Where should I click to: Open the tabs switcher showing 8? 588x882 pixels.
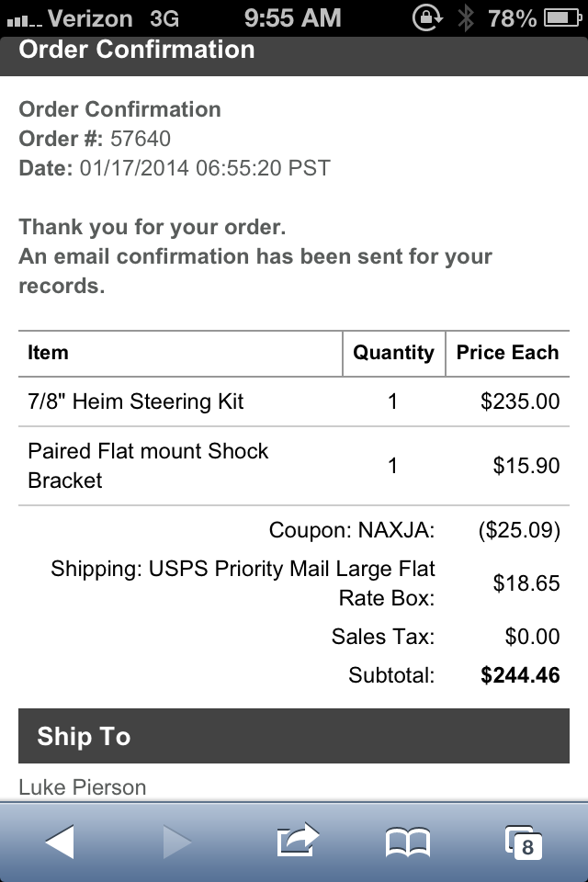pyautogui.click(x=524, y=842)
